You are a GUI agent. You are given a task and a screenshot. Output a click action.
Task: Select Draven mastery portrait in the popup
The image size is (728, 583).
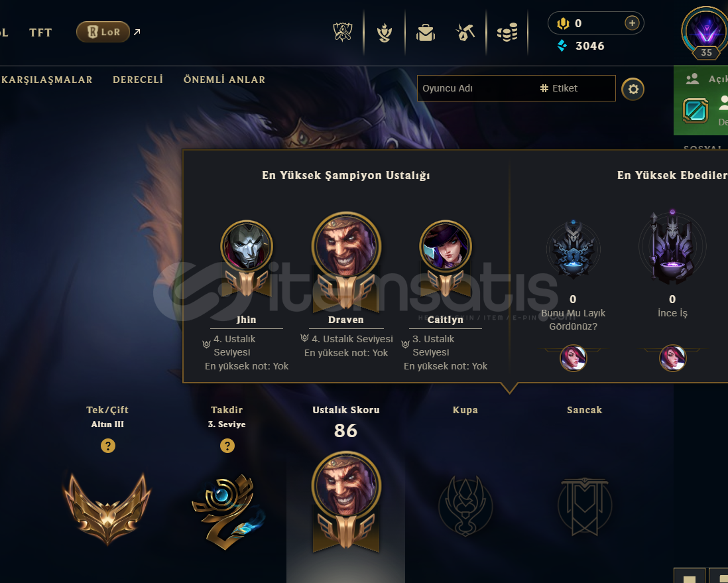pos(346,247)
